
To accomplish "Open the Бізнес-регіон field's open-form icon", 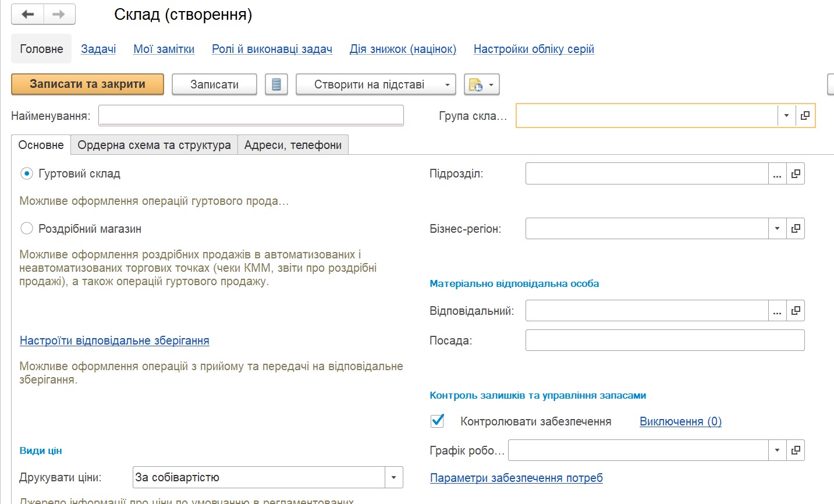I will (796, 229).
